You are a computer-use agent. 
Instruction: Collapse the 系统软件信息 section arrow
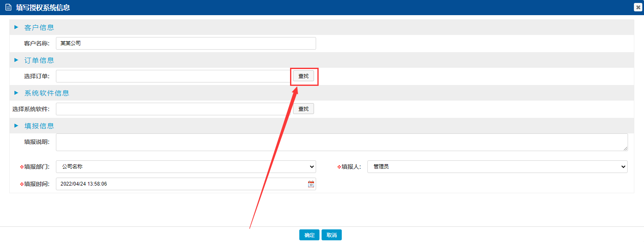pyautogui.click(x=16, y=93)
